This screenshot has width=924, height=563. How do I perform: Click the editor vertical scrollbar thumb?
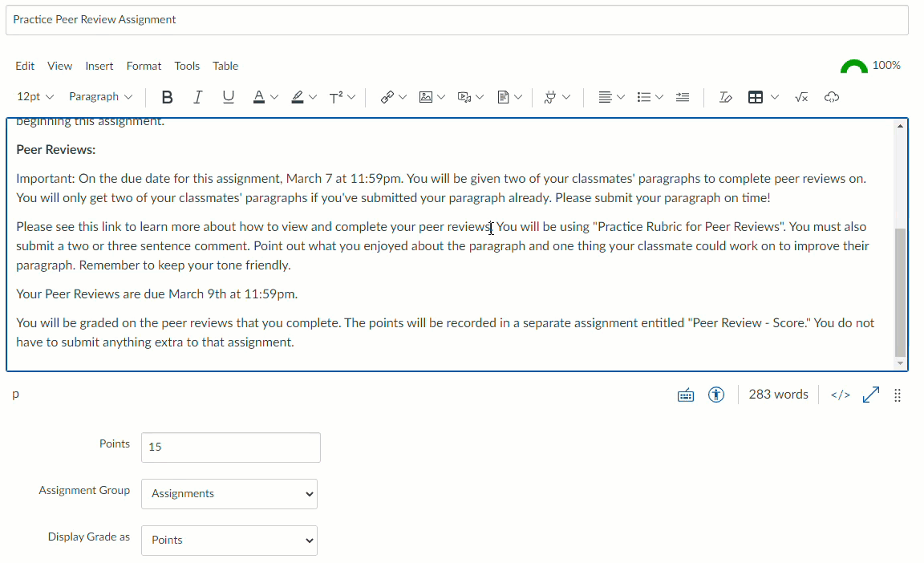(900, 292)
